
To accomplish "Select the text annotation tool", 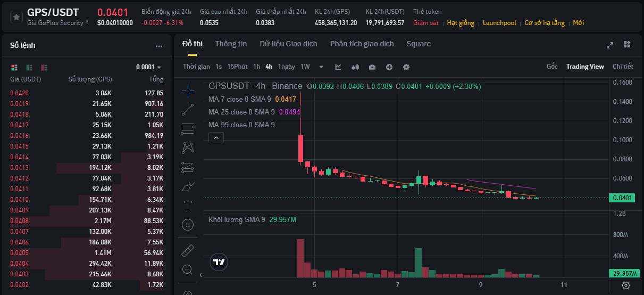I will 188,205.
